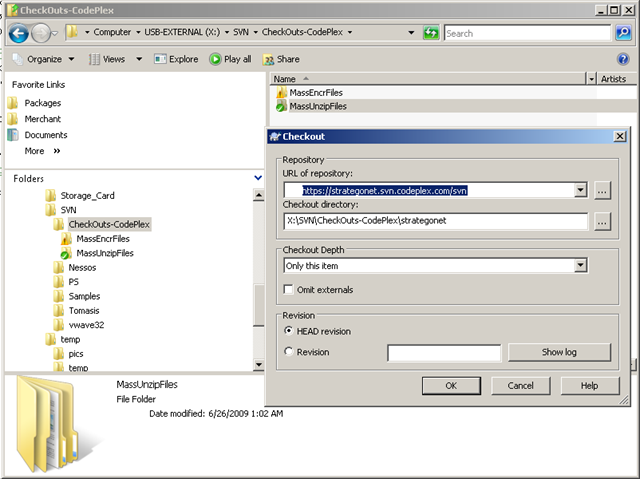Click Documents favorite link icon
Image resolution: width=640 pixels, height=479 pixels.
coord(13,135)
